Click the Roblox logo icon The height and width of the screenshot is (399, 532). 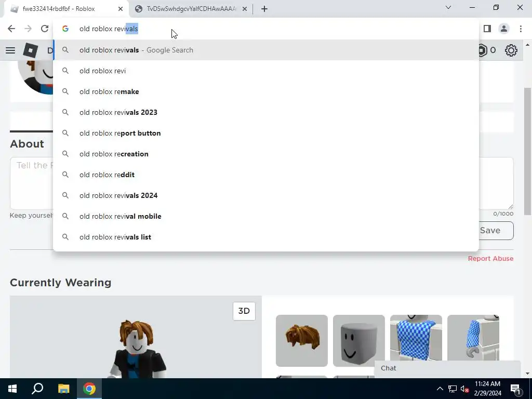30,50
